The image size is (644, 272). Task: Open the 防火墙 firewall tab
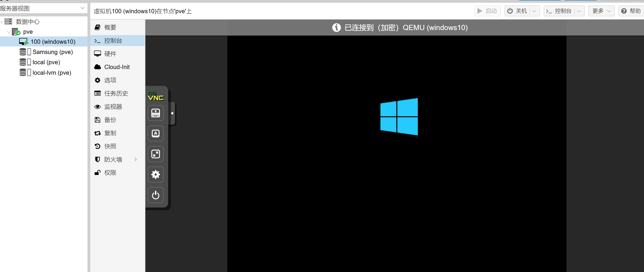[118, 159]
